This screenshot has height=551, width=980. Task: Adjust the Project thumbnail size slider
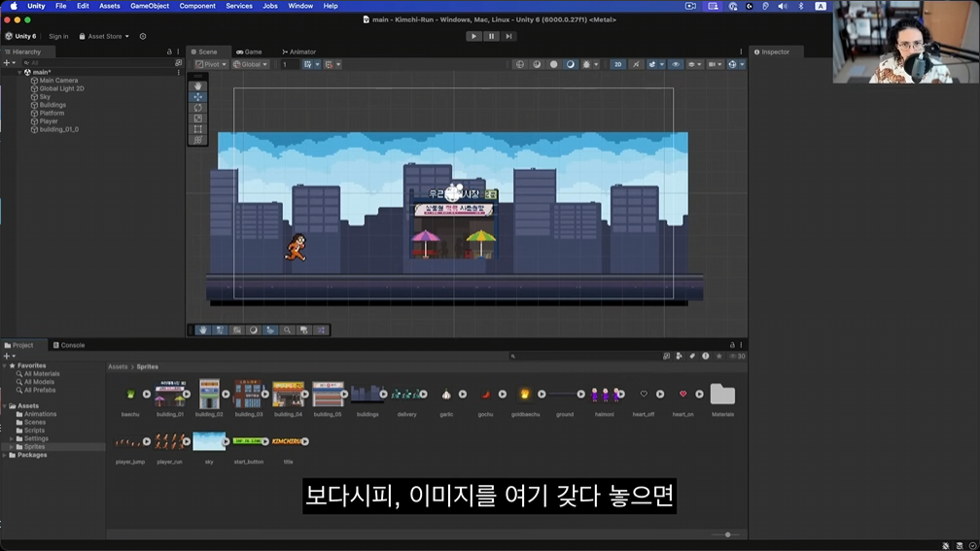pos(727,534)
